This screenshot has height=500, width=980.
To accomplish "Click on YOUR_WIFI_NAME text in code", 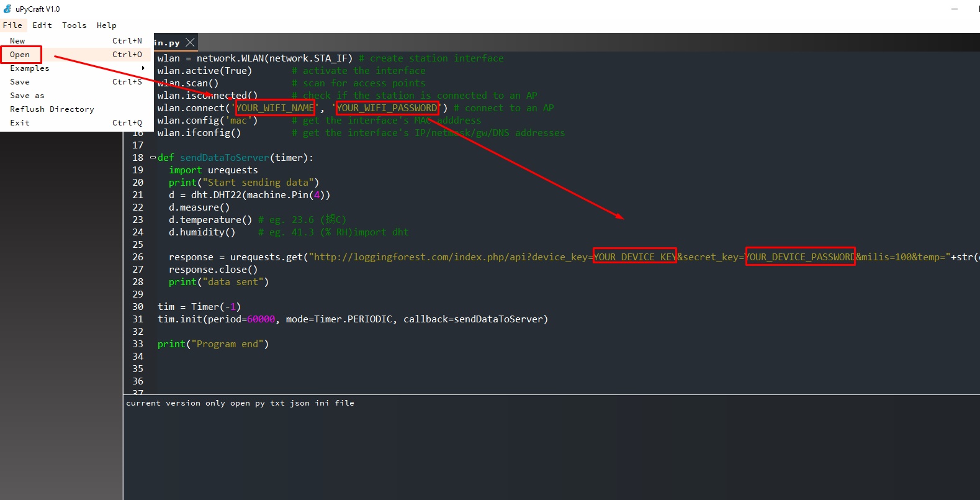I will (275, 108).
